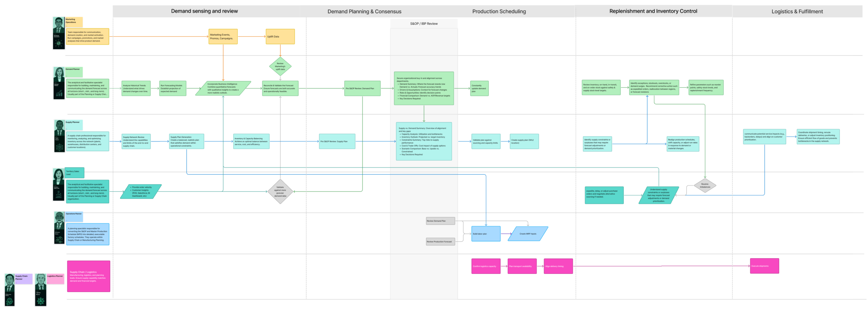This screenshot has height=310, width=868.
Task: Click the Resolve Imbalances decision diamond
Action: pyautogui.click(x=705, y=185)
